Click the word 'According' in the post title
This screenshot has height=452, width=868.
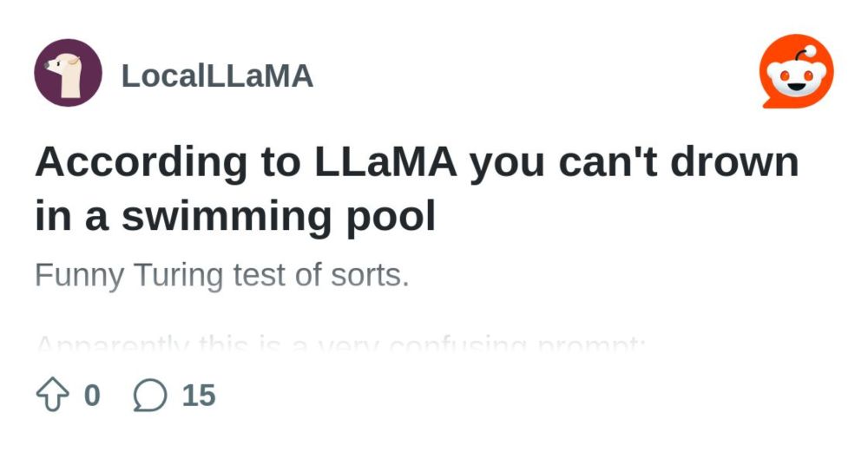(x=141, y=164)
